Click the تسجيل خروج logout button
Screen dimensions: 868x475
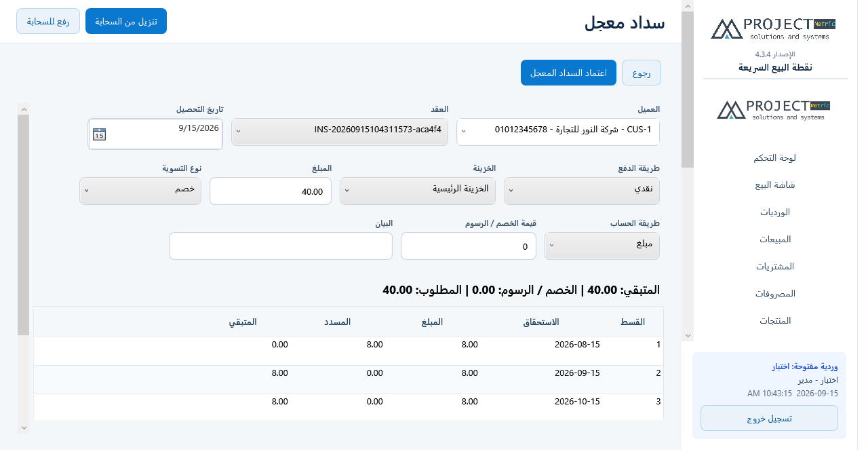(x=769, y=418)
